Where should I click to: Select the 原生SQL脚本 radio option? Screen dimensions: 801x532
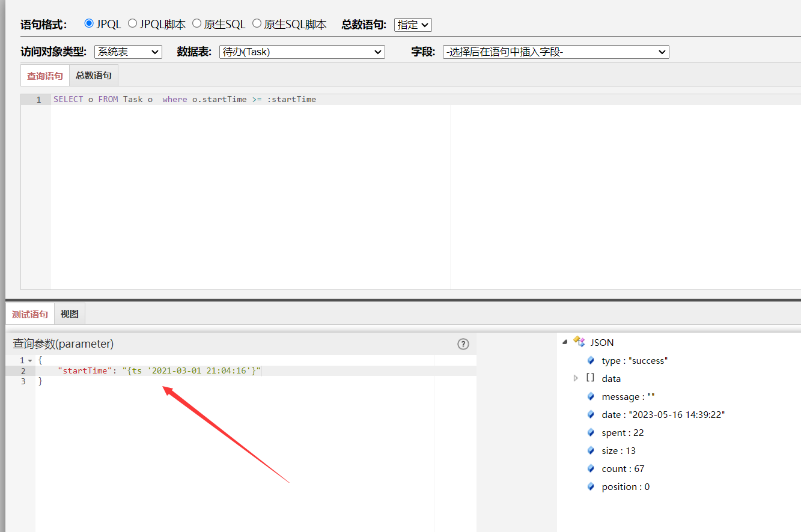(257, 24)
